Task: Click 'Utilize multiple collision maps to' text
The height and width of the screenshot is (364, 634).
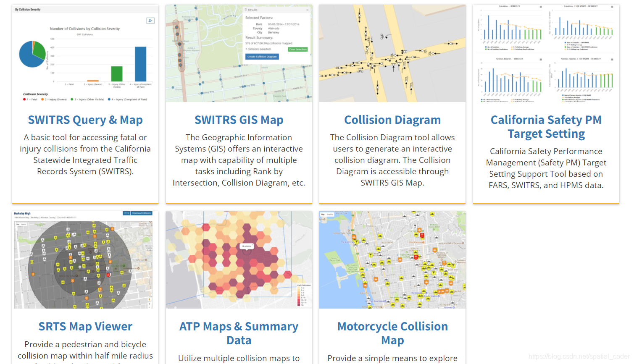Action: point(239,358)
